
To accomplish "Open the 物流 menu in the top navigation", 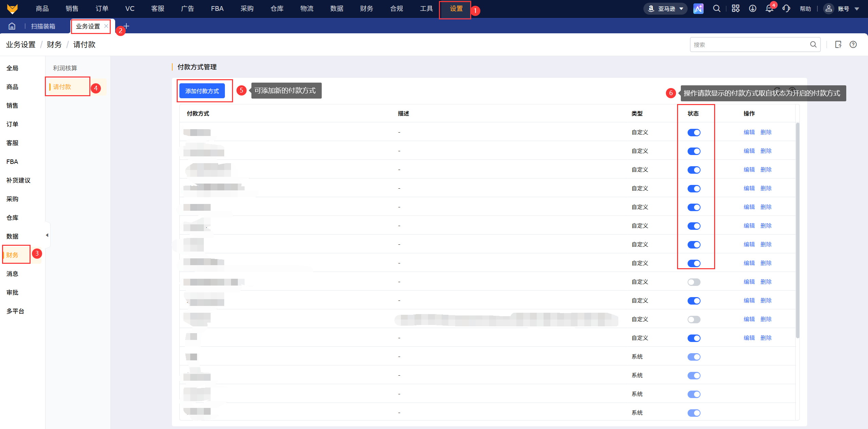I will [x=307, y=8].
